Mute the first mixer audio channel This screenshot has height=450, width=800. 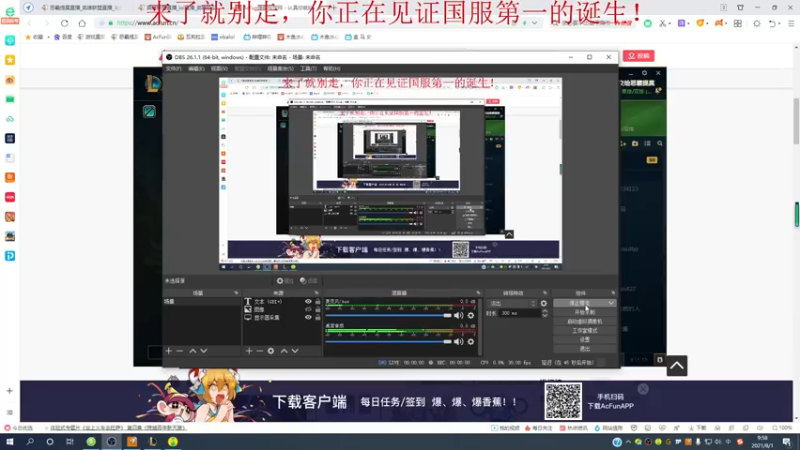point(458,316)
